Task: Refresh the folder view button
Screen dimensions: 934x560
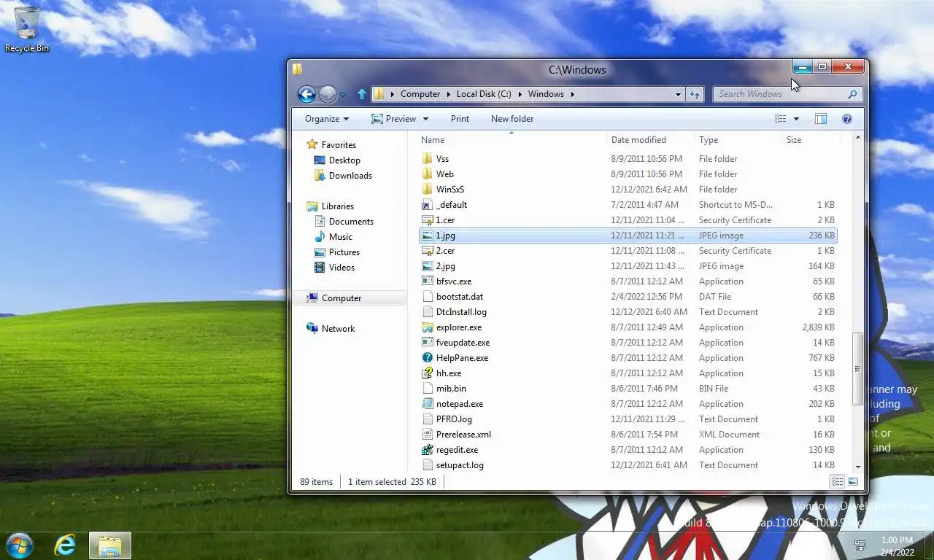Action: pos(695,94)
